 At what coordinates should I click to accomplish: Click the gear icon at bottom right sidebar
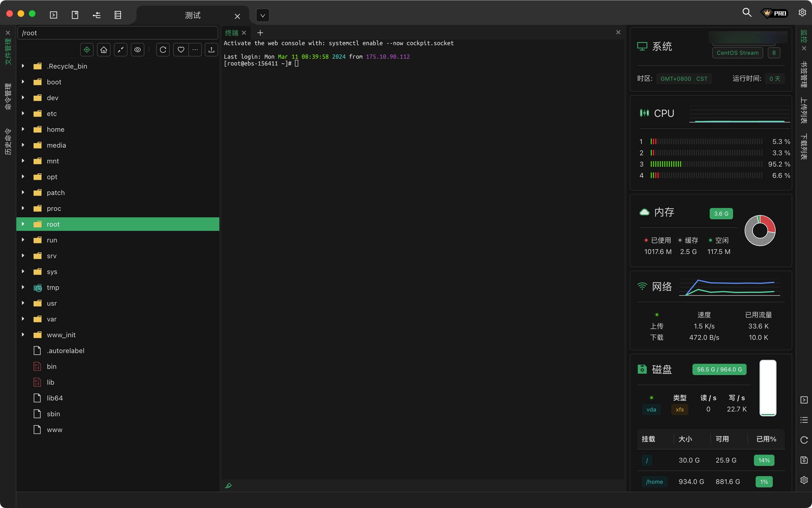coord(804,480)
